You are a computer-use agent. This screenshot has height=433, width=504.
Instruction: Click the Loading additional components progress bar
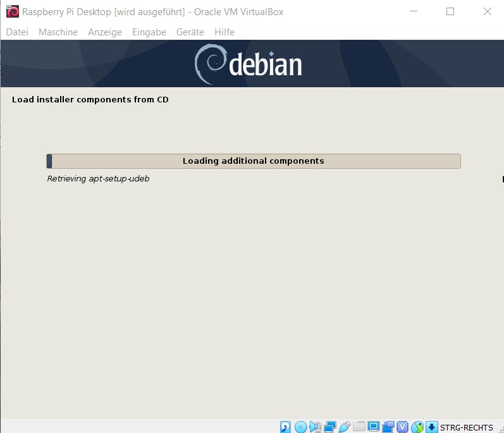254,161
